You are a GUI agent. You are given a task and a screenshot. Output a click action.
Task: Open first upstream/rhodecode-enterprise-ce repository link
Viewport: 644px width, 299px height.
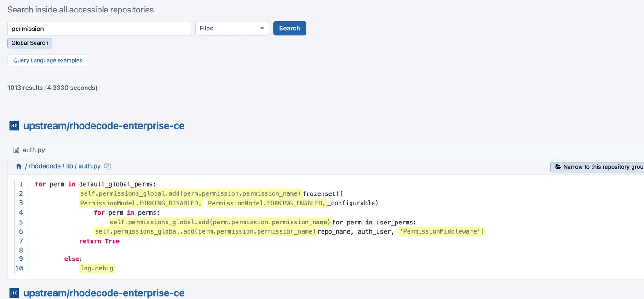click(104, 126)
